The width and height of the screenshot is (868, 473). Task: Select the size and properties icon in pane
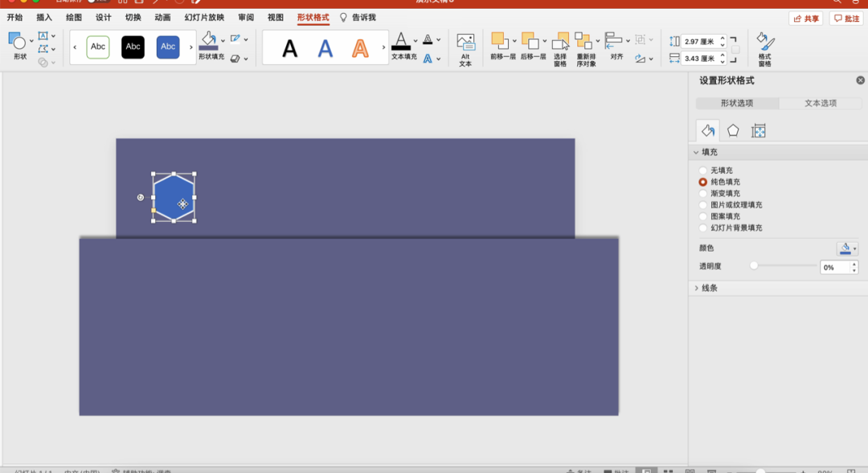(x=759, y=130)
